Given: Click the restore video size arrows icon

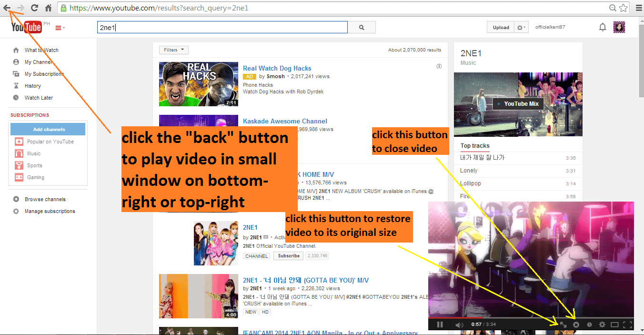Looking at the screenshot, I should (563, 325).
